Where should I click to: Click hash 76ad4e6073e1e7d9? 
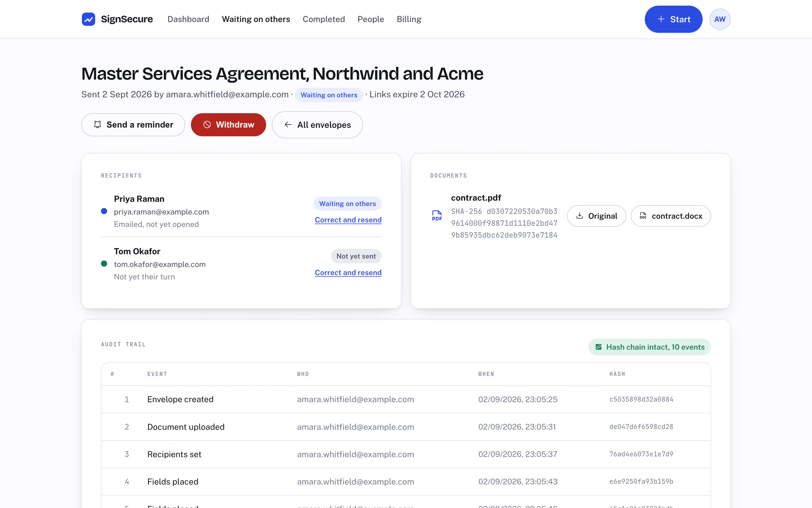point(641,454)
